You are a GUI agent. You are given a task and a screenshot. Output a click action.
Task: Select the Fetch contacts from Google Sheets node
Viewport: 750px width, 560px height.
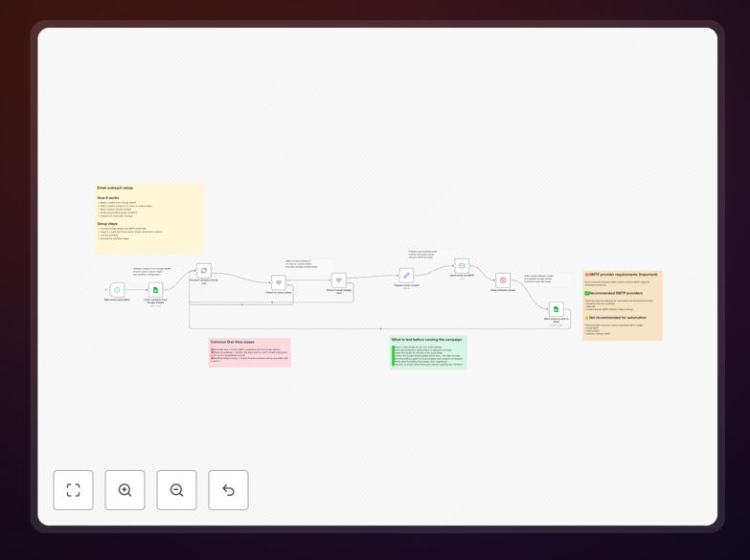[x=155, y=290]
